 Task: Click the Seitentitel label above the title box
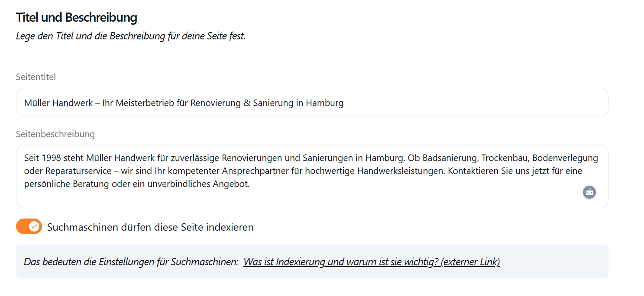[x=36, y=77]
